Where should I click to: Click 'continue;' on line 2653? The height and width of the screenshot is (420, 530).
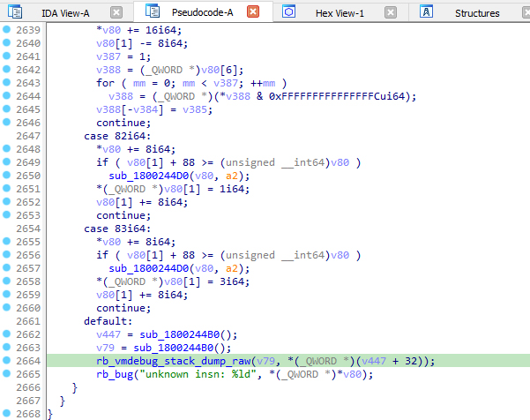click(x=123, y=215)
